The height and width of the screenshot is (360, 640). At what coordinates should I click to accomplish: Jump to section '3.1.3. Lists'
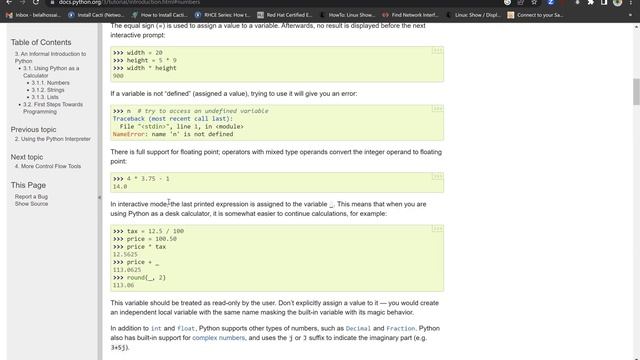(x=45, y=97)
